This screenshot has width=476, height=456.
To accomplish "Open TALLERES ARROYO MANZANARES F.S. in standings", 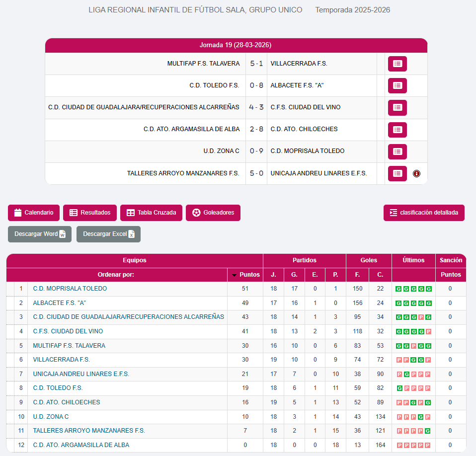I will (89, 431).
